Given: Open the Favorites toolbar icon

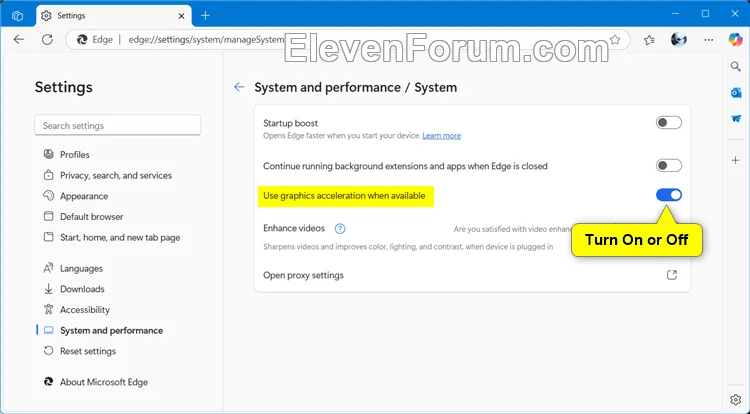Looking at the screenshot, I should pos(649,40).
